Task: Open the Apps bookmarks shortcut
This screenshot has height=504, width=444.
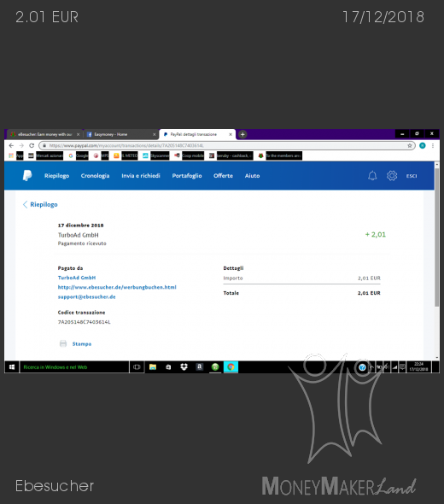Action: coord(16,155)
